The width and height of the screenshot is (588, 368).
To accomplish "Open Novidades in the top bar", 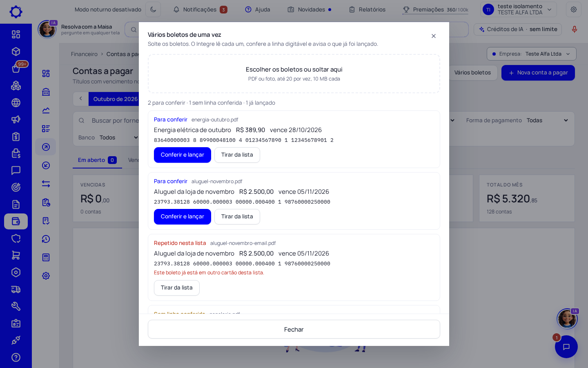I will [309, 9].
